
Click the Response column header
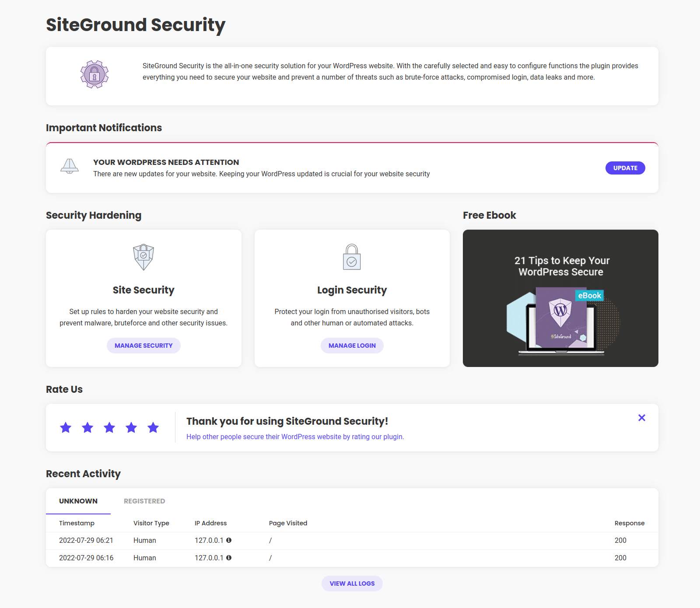click(x=630, y=523)
